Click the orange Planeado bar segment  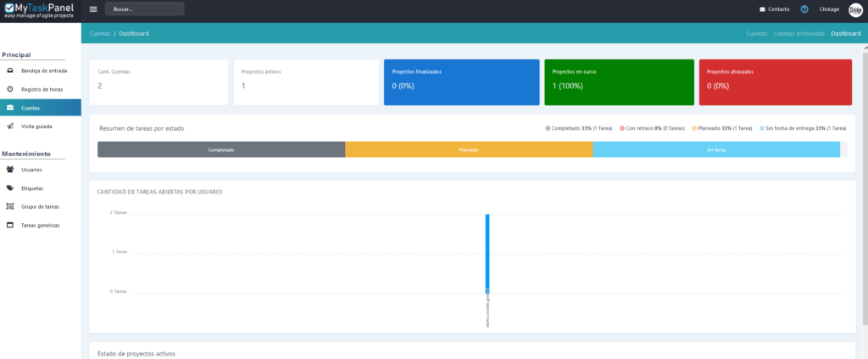(x=469, y=149)
